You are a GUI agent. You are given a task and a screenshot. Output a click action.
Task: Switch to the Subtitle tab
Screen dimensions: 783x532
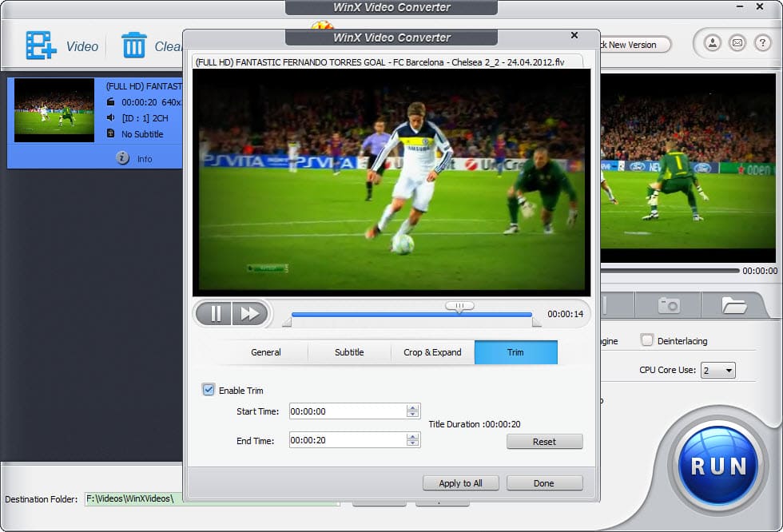[x=349, y=352]
